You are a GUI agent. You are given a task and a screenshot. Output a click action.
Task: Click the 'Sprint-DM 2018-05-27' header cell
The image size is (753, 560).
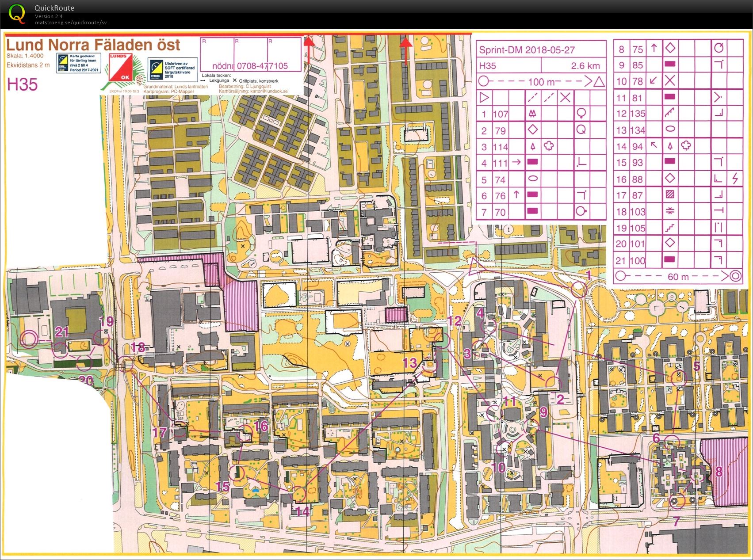(x=527, y=50)
